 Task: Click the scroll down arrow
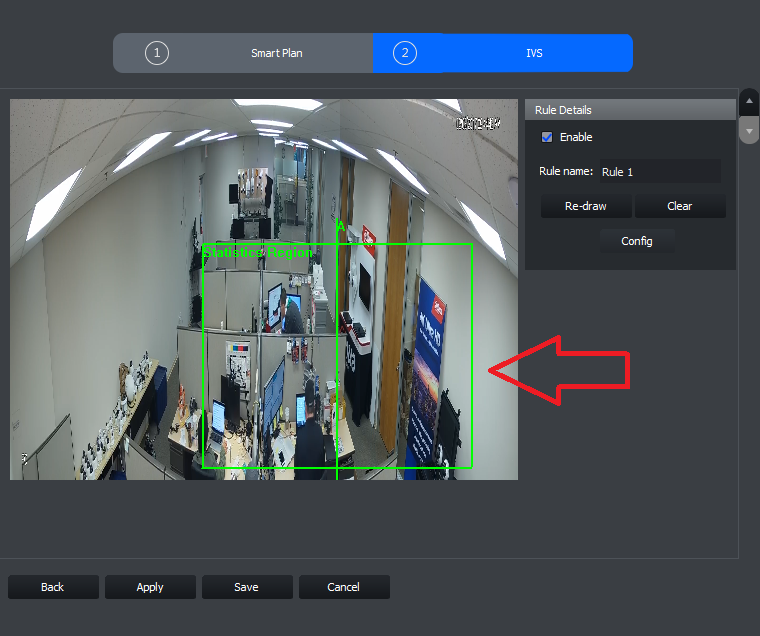point(749,131)
